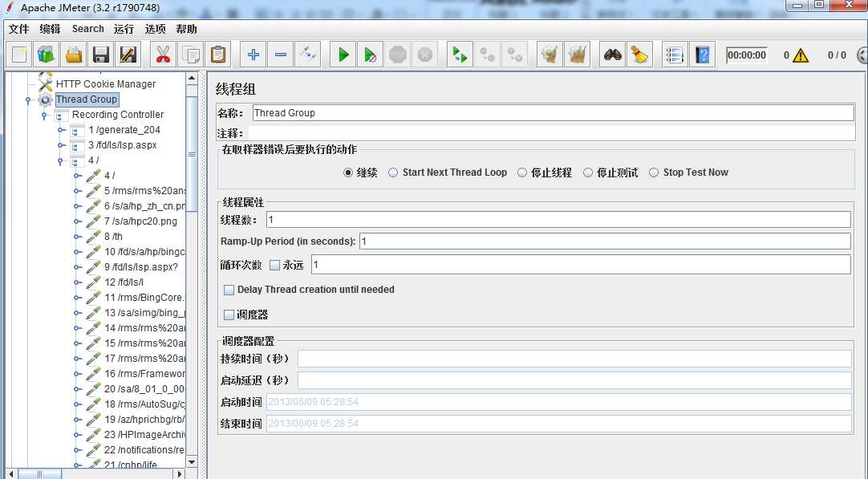Click the Open file folder icon
This screenshot has height=479, width=868.
[74, 55]
